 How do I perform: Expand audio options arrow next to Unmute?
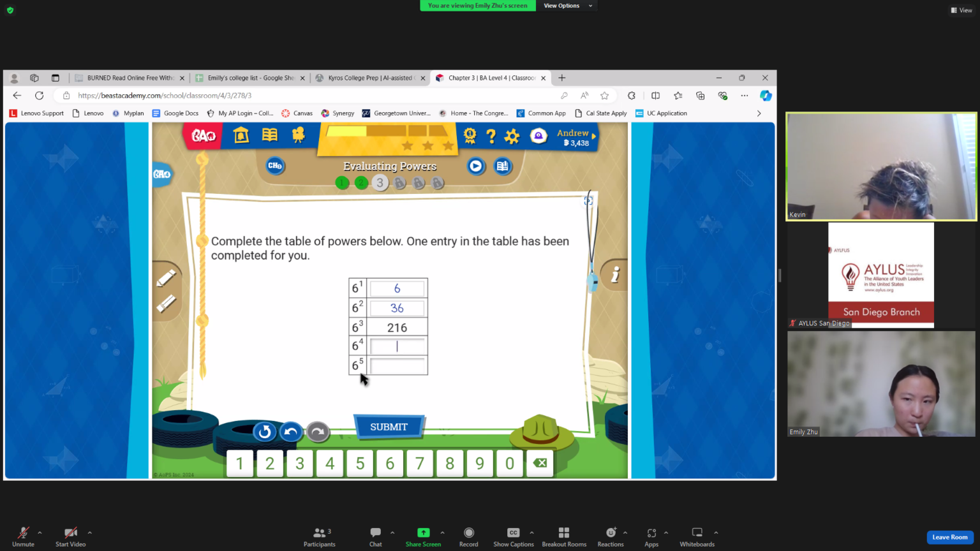tap(40, 533)
